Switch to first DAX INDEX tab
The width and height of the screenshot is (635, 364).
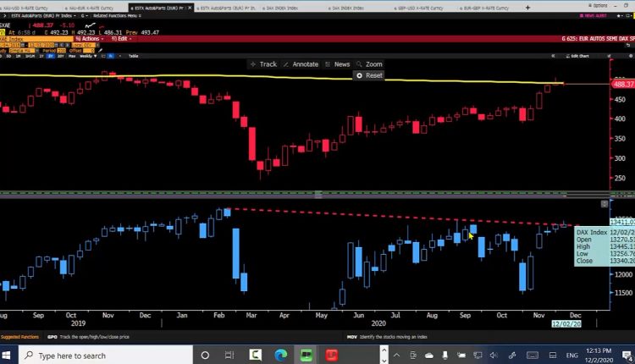[x=283, y=8]
